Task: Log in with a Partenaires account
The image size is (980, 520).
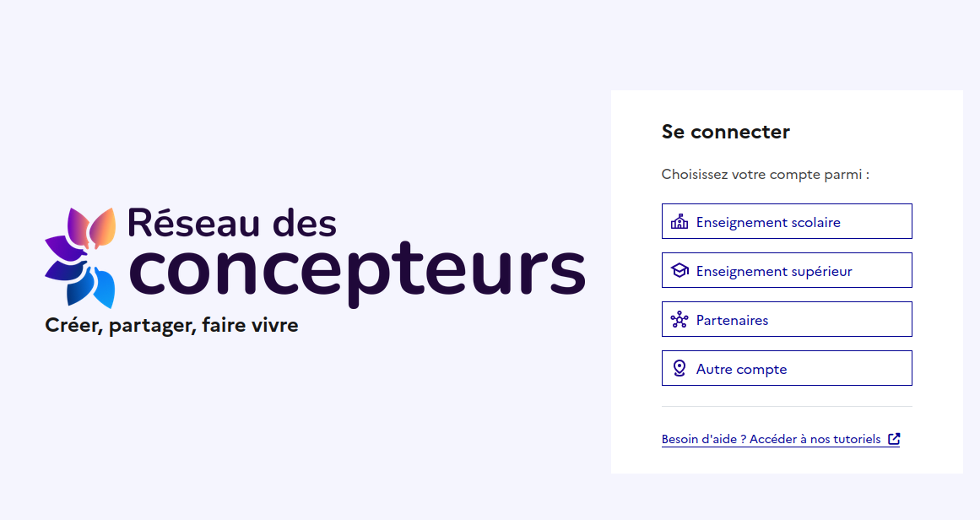Action: (787, 319)
